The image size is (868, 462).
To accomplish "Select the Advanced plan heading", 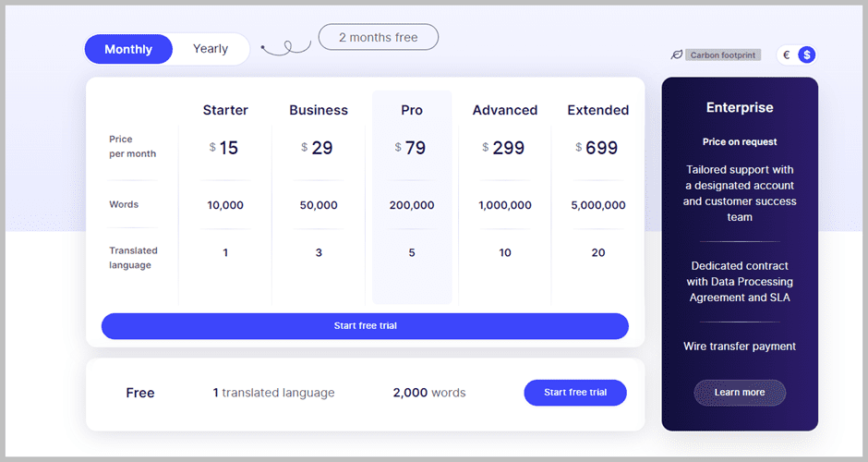I will [x=505, y=110].
